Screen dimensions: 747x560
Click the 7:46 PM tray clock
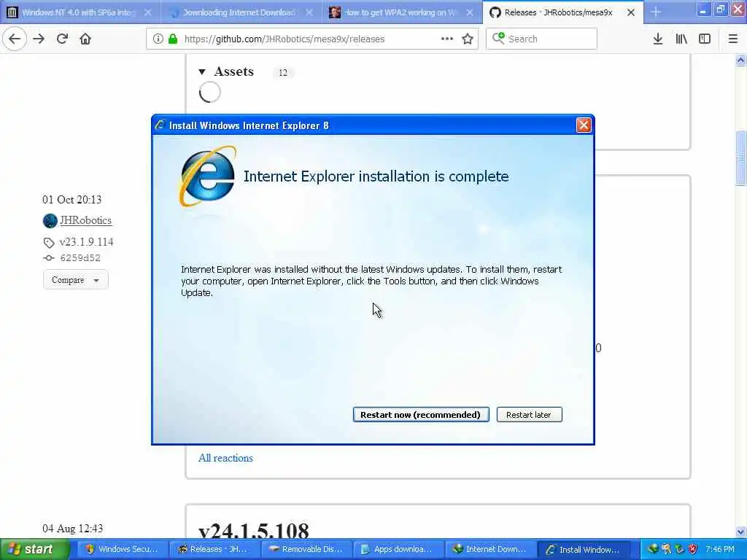[720, 550]
